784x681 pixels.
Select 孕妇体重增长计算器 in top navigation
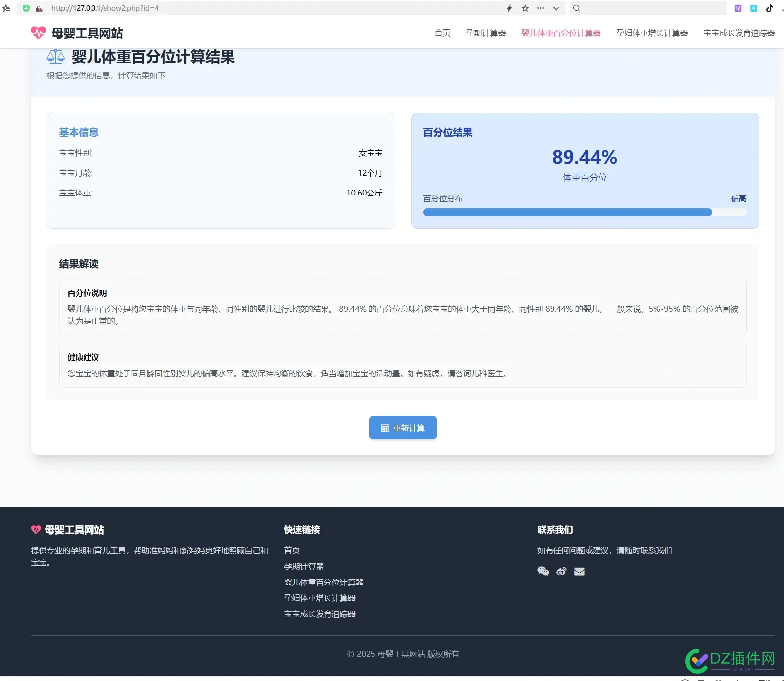pyautogui.click(x=651, y=33)
